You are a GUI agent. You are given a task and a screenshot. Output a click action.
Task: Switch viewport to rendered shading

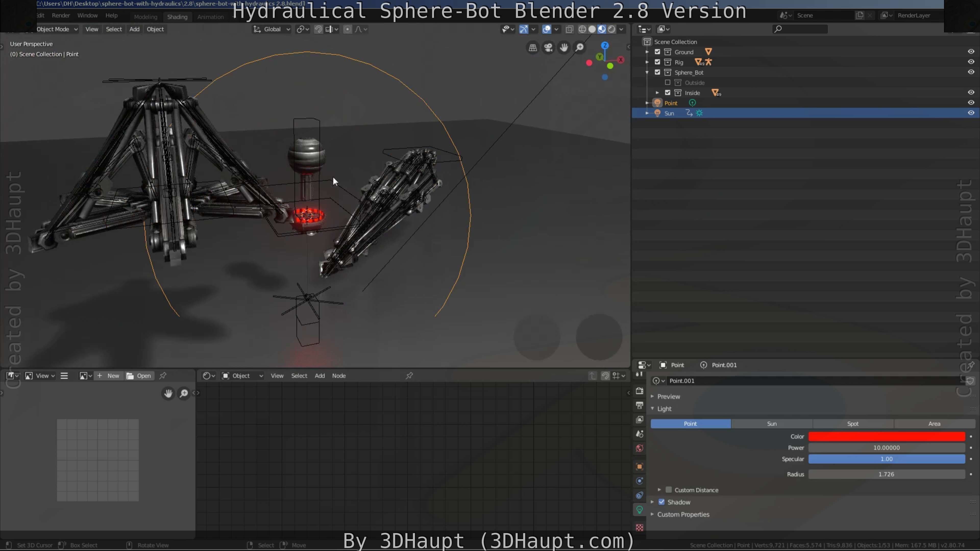coord(611,29)
